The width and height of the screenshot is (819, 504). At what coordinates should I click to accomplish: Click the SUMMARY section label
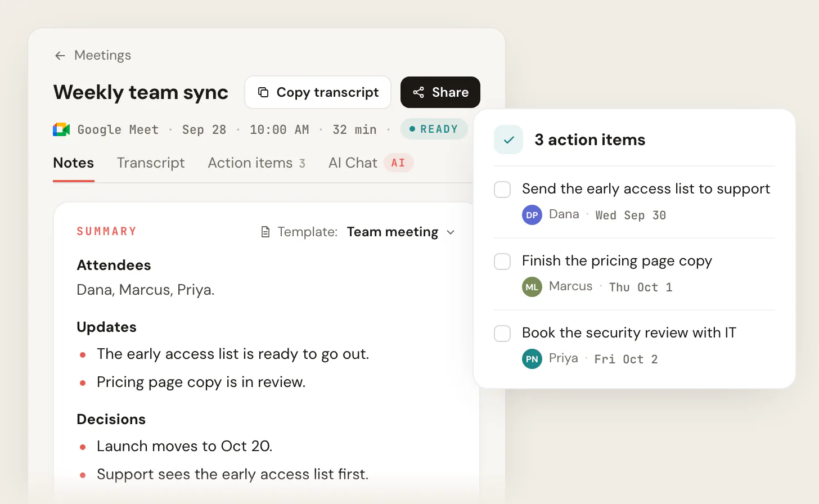107,231
